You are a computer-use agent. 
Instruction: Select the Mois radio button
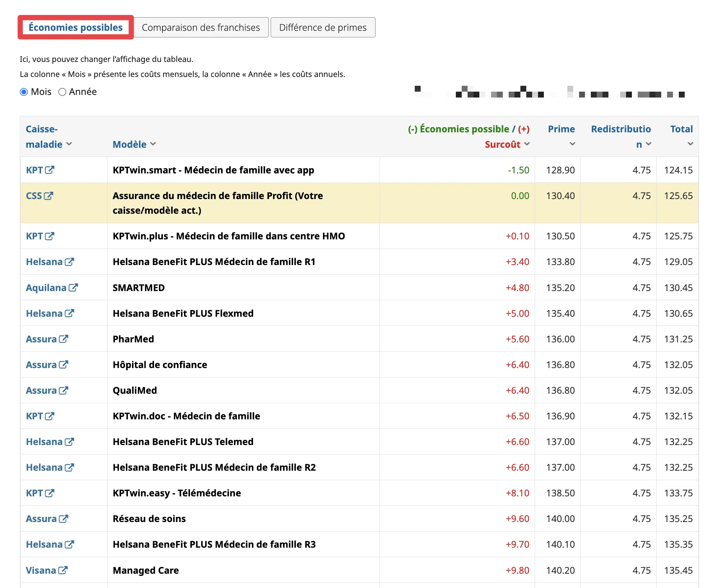click(24, 92)
